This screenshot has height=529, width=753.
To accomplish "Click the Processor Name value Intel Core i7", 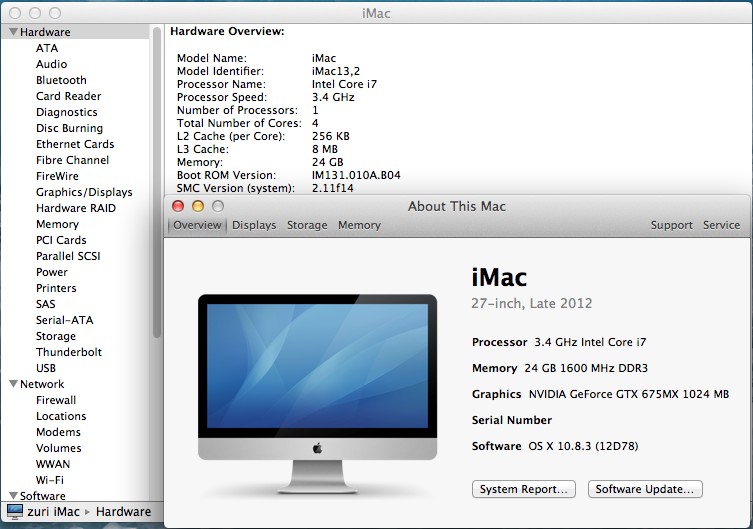I will 344,84.
